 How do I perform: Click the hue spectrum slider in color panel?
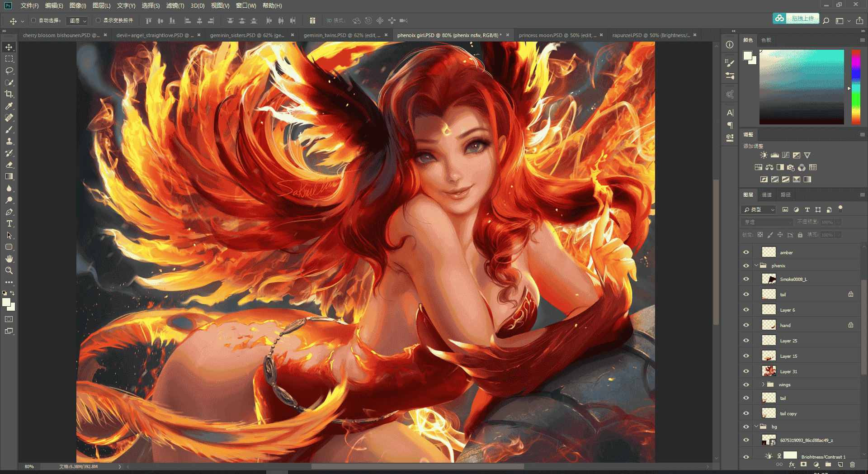(x=856, y=87)
